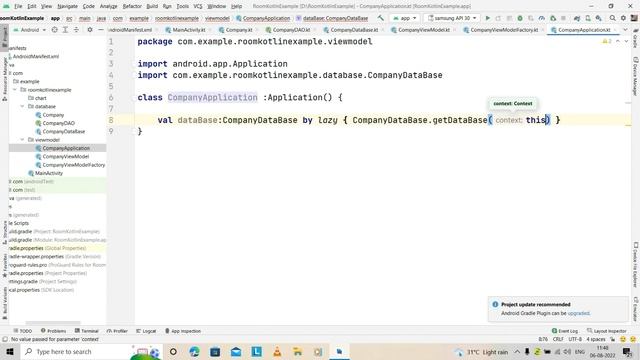Show hidden editor tabs chevron
The width and height of the screenshot is (640, 360).
(x=625, y=30)
